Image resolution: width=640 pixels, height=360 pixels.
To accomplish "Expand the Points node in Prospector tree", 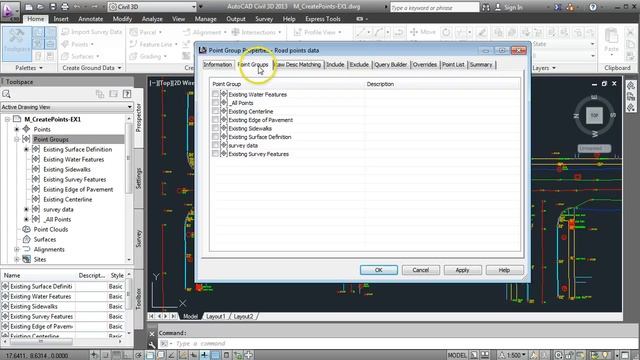I will (17, 129).
